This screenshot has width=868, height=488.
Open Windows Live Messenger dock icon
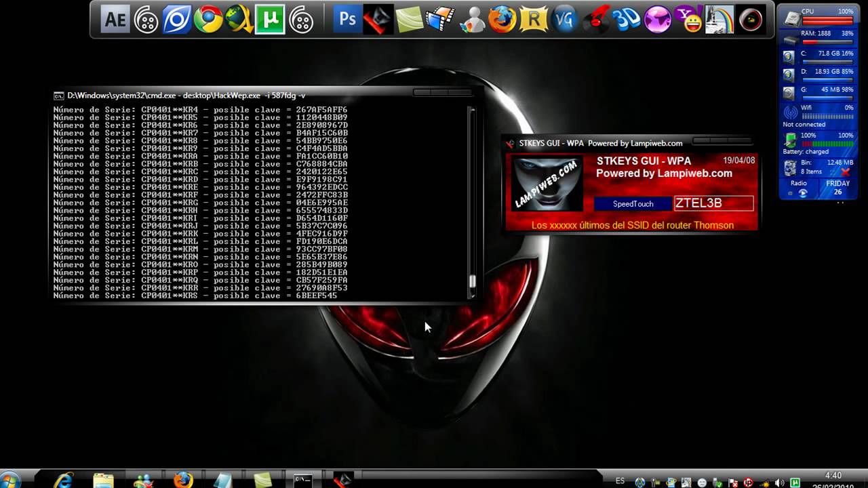click(x=471, y=20)
